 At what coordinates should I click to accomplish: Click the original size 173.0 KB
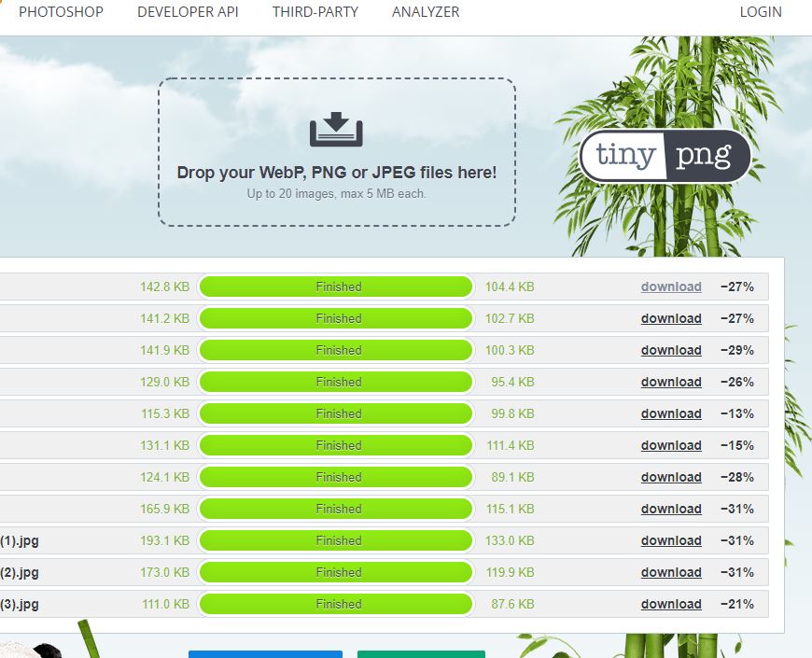point(164,572)
